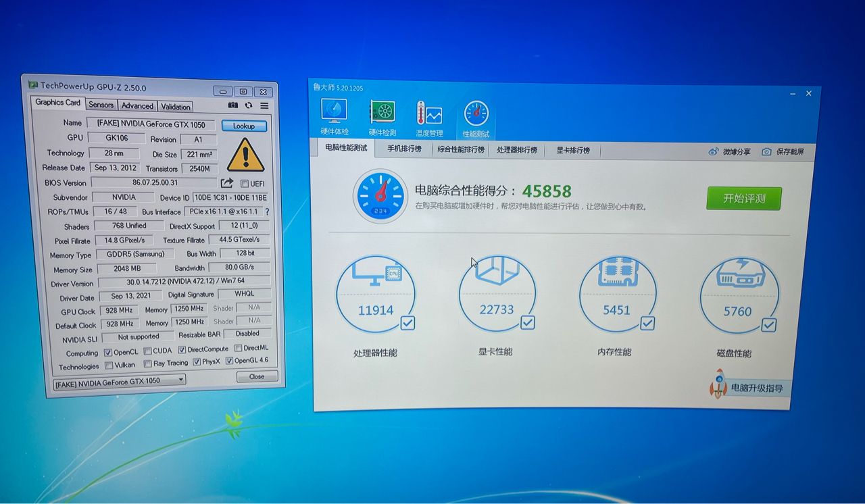Screen dimensions: 865x504
Task: Click the Bandwidth 80.0 GB/s value
Action: (239, 268)
